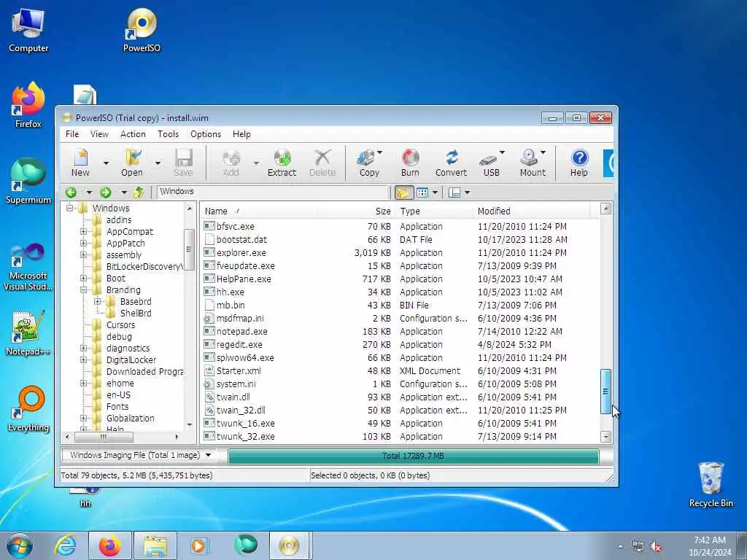Click the Windows path address field
The height and width of the screenshot is (560, 747).
(273, 192)
